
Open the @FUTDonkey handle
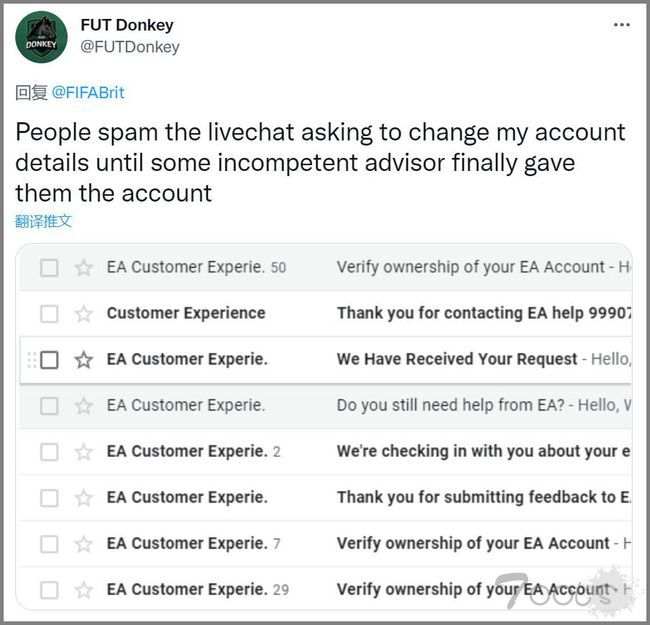point(130,47)
